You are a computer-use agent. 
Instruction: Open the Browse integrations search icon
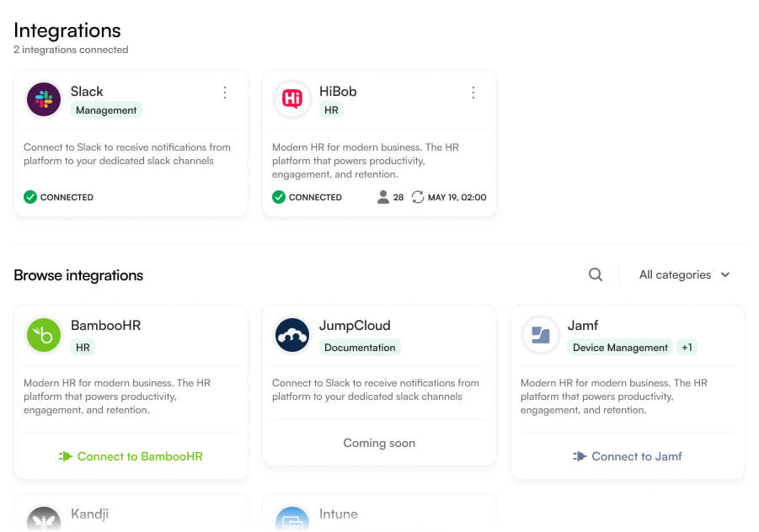coord(596,274)
